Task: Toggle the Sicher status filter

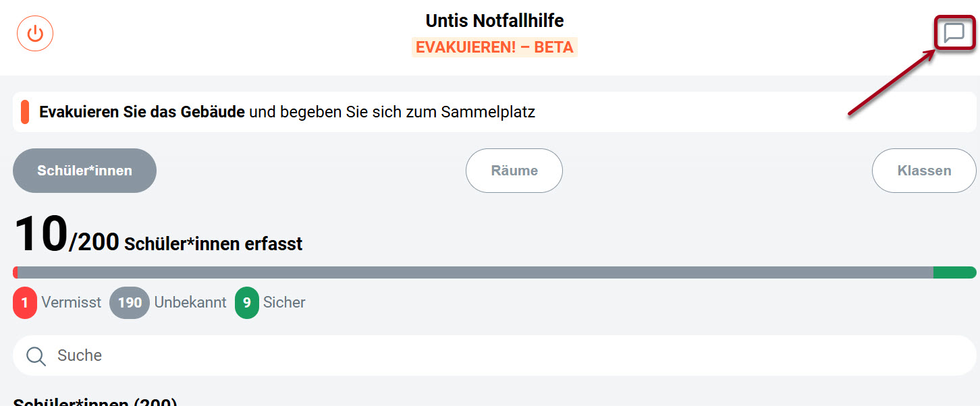Action: 270,303
